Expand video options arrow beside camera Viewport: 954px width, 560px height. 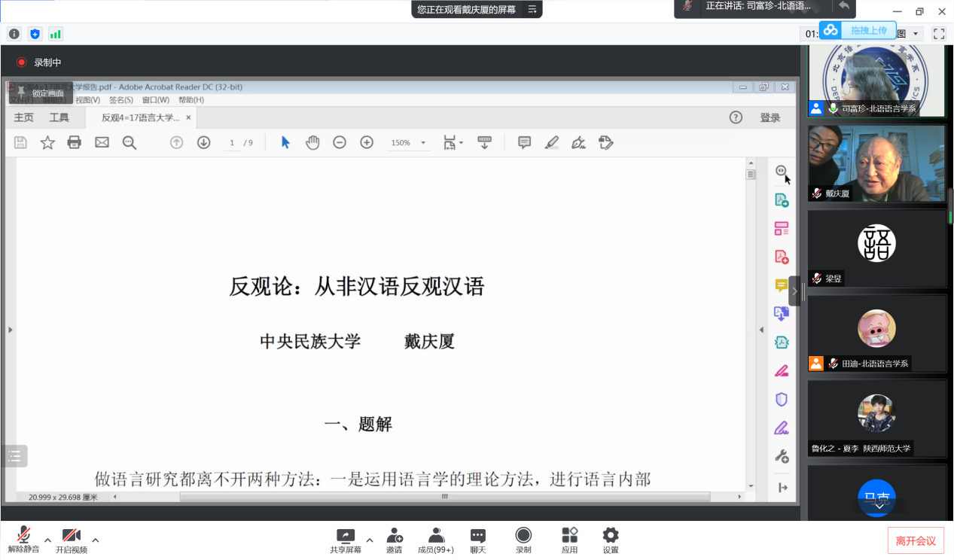click(95, 540)
